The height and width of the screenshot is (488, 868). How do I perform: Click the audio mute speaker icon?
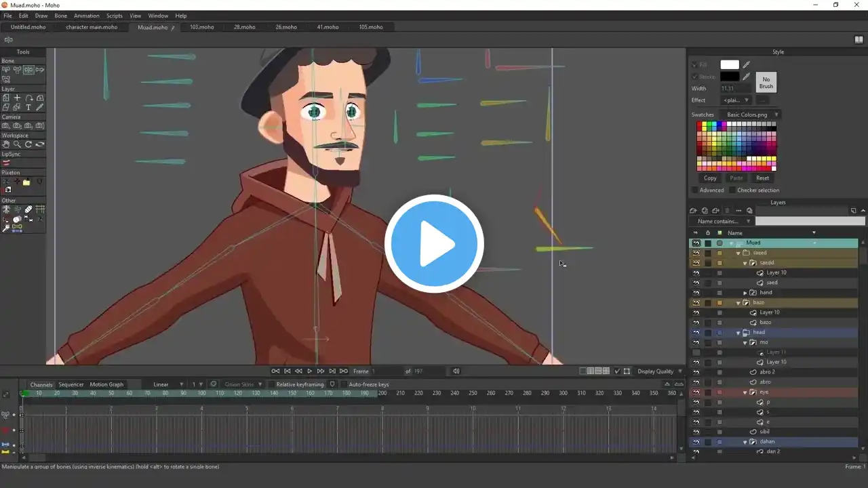456,371
